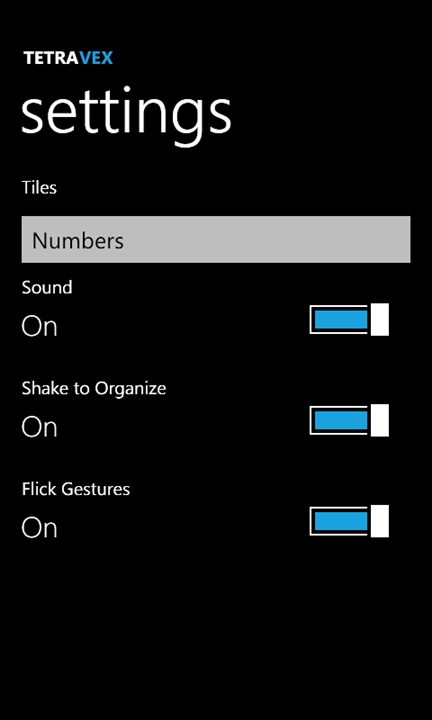Click the settings page heading
Viewport: 432px width, 720px height.
pyautogui.click(x=126, y=115)
